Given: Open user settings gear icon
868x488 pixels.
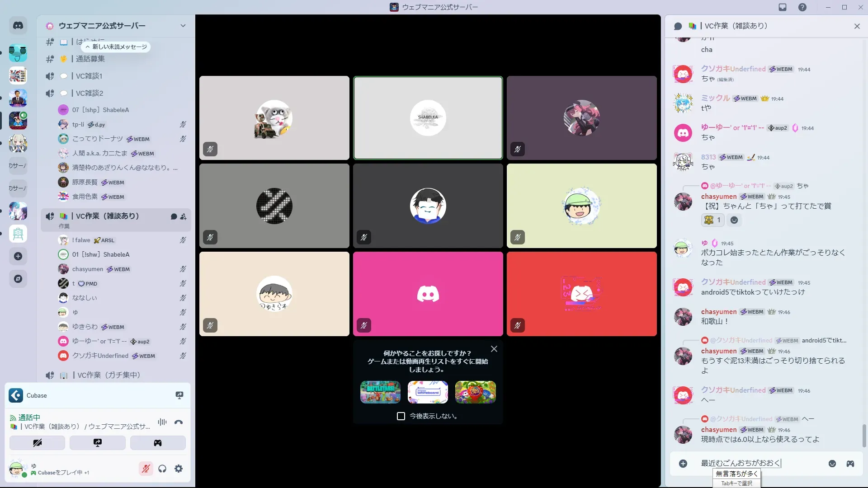Looking at the screenshot, I should click(x=179, y=469).
